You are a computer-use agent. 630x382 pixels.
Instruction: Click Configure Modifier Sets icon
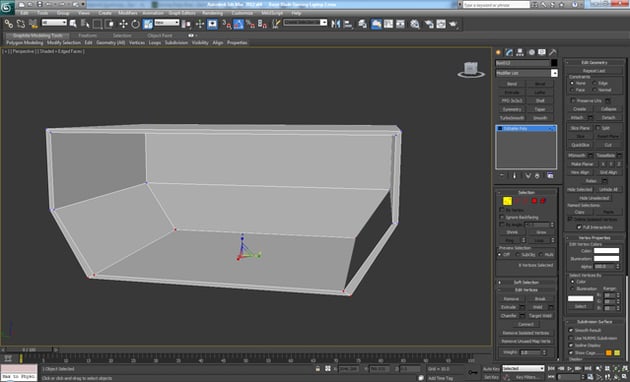tap(550, 176)
